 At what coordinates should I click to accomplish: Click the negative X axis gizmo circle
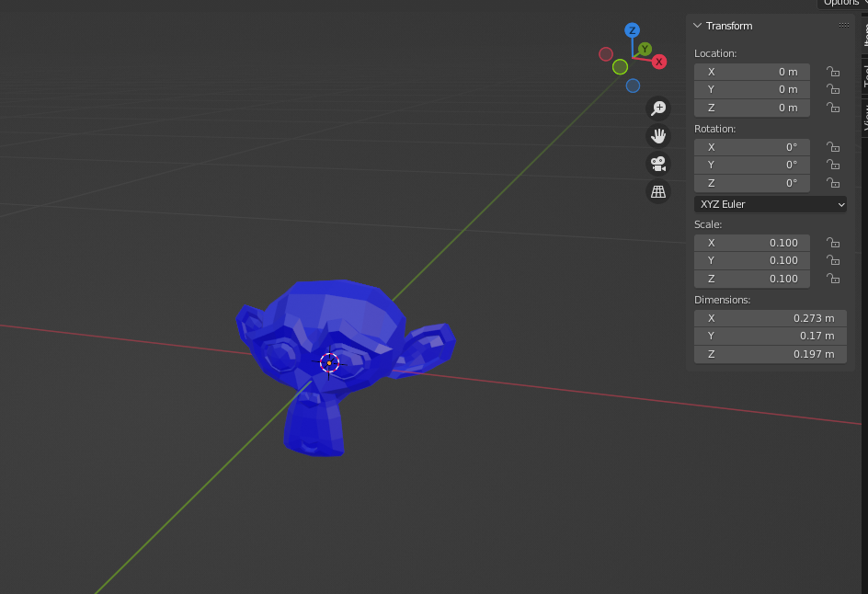point(606,54)
